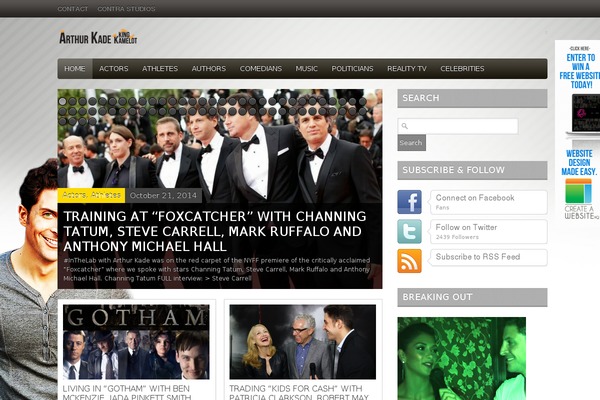Click Connect on Facebook box
This screenshot has width=600, height=400.
coord(489,202)
